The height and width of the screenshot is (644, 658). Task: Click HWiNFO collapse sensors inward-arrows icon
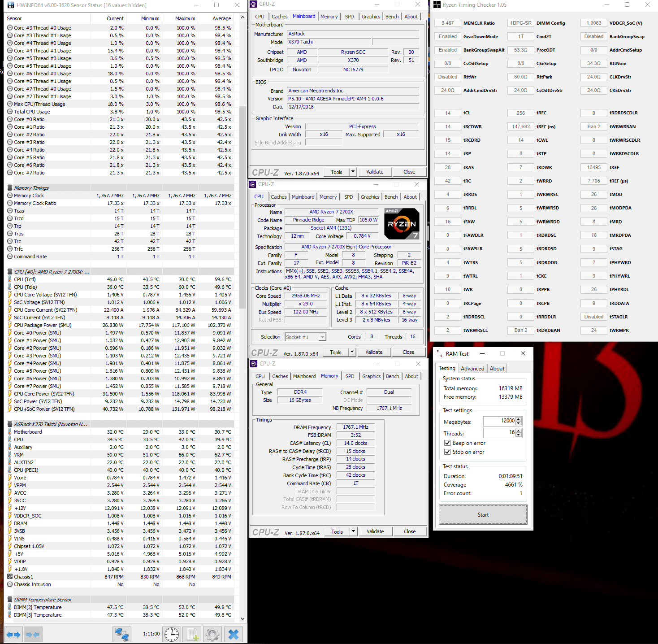click(33, 635)
